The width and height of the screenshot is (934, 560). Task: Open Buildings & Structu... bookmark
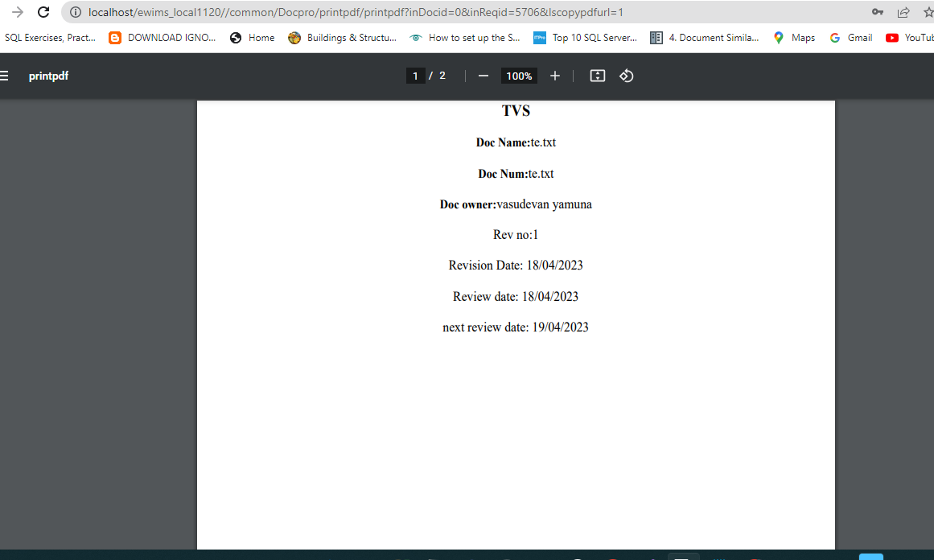(x=343, y=38)
